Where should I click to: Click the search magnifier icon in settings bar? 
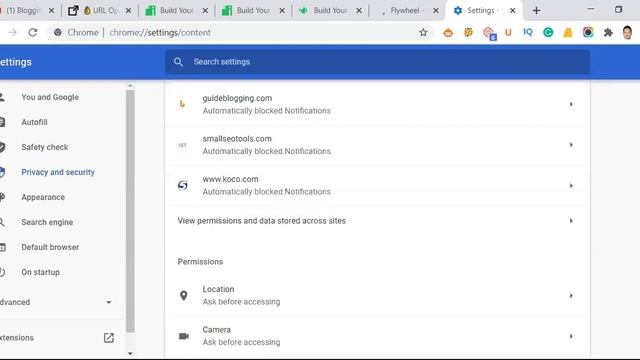click(x=178, y=62)
